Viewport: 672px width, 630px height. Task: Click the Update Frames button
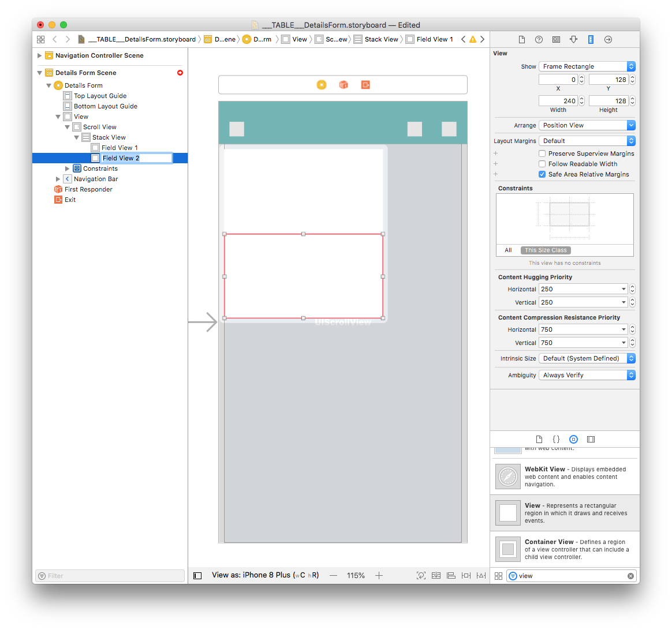421,576
